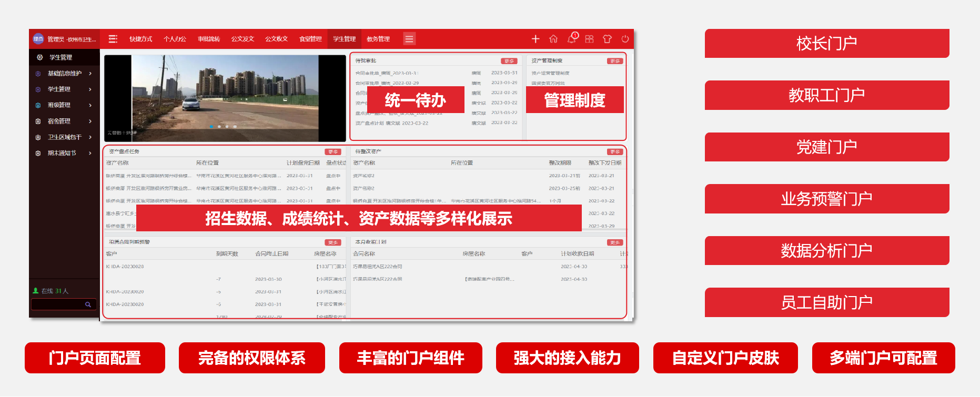Click 更多 in the 资产管理制度 panel
The width and height of the screenshot is (980, 397).
pos(614,61)
